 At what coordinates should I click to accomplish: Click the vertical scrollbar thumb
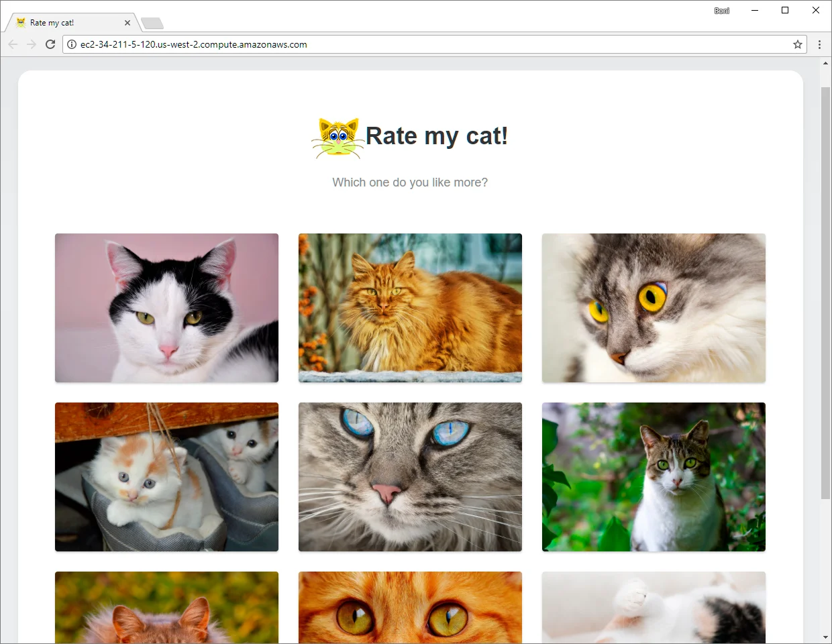pyautogui.click(x=825, y=292)
